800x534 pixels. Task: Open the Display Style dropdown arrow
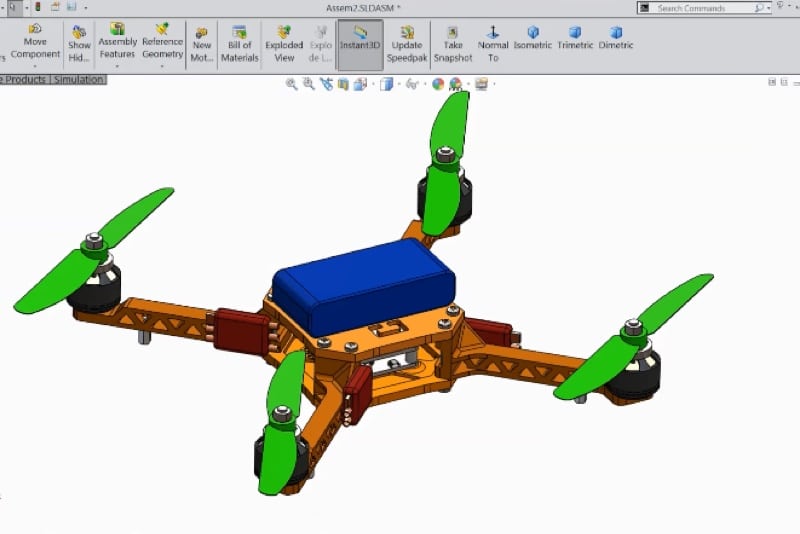398,84
